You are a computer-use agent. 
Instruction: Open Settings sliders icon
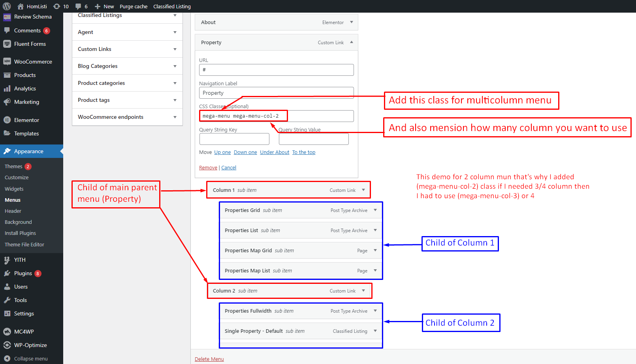(7, 313)
